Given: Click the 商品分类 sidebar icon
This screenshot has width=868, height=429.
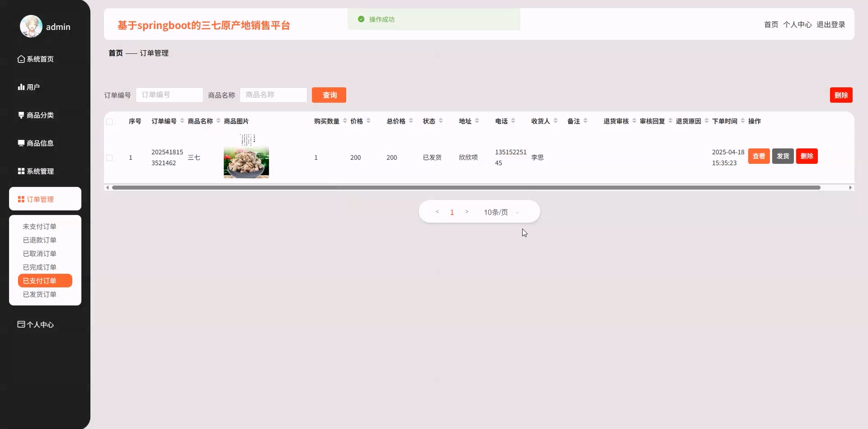Looking at the screenshot, I should (21, 115).
